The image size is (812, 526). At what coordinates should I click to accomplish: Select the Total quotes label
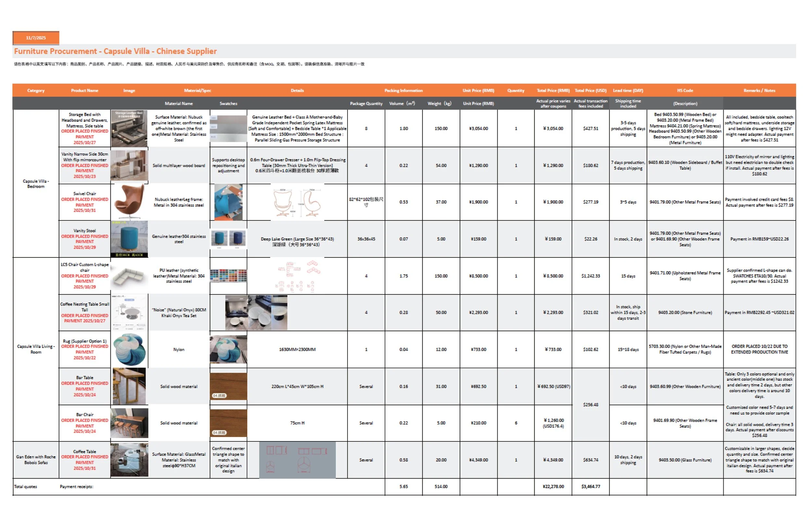click(26, 486)
